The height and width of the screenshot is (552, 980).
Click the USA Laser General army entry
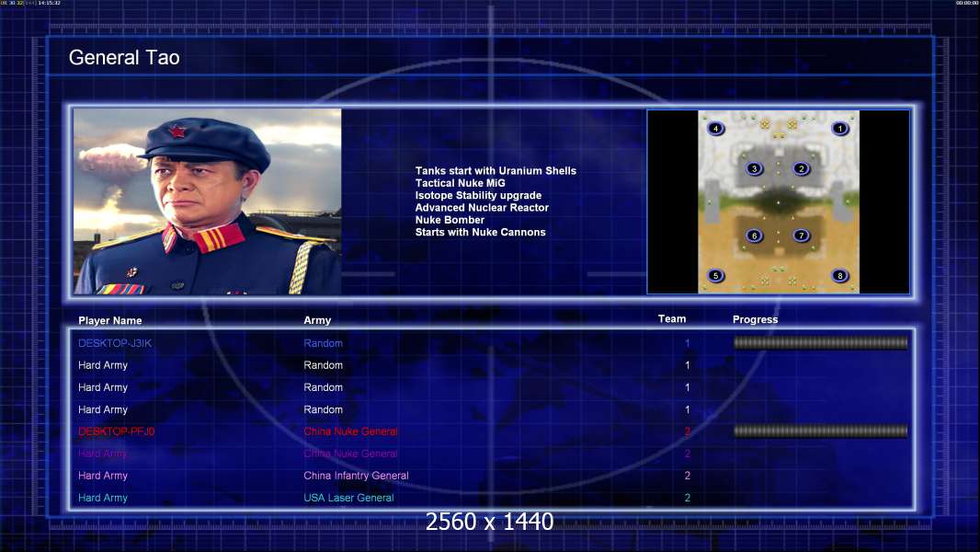[x=348, y=499]
